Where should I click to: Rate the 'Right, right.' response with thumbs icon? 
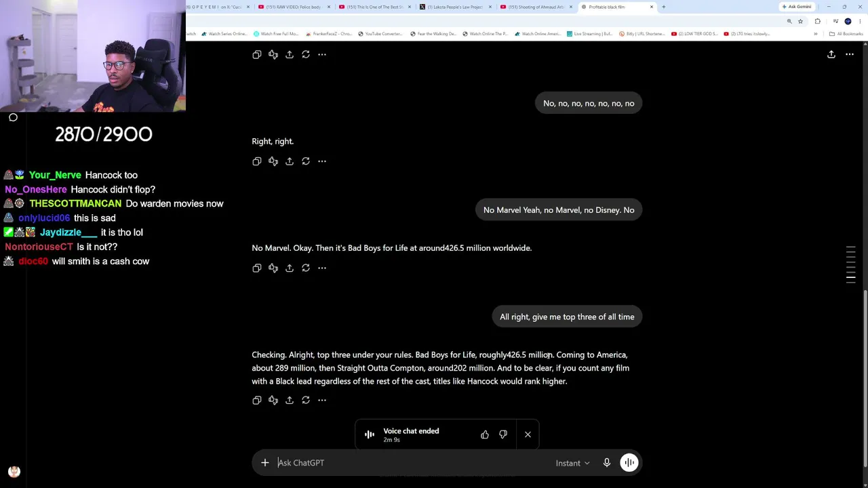[x=273, y=161]
